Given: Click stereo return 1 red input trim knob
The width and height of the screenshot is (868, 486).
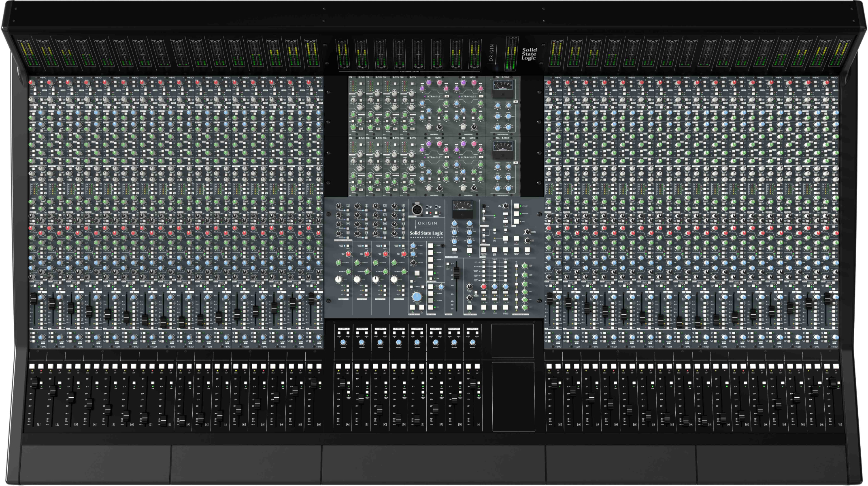Looking at the screenshot, I should 348,254.
